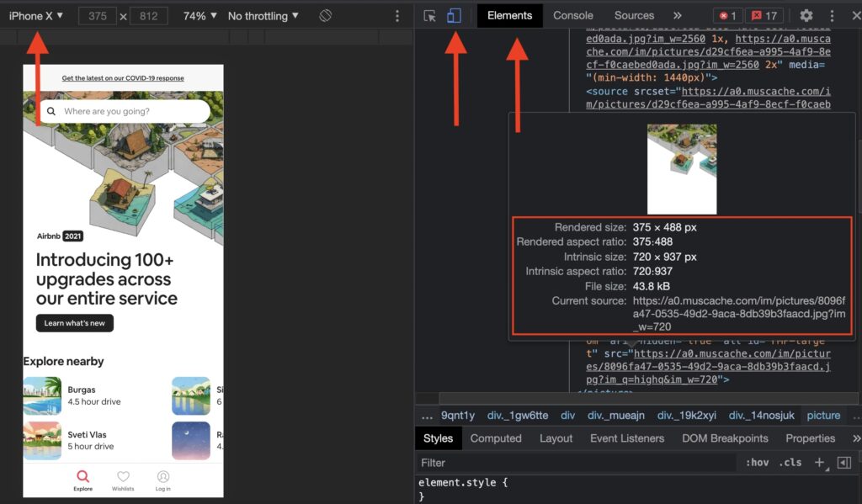Toggle class editing with .cls
The height and width of the screenshot is (504, 862).
click(791, 462)
